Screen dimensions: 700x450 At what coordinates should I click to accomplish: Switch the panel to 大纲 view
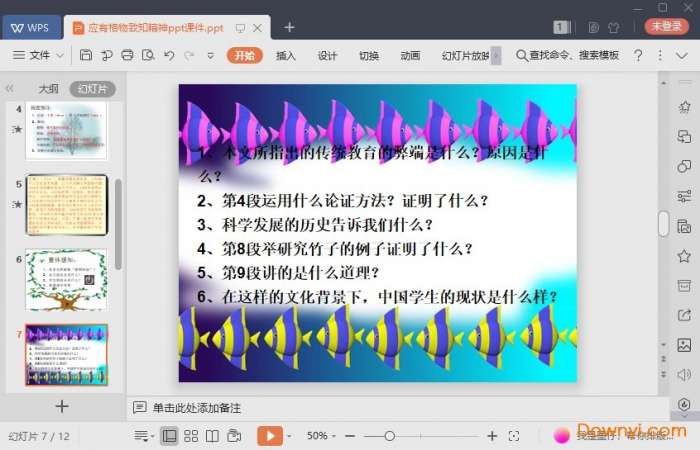click(x=49, y=89)
